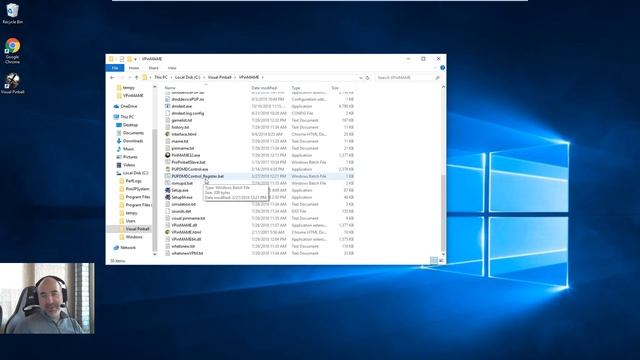Screen dimensions: 640x360
Task: Select the PerfLogs folder in tree
Action: [133, 181]
